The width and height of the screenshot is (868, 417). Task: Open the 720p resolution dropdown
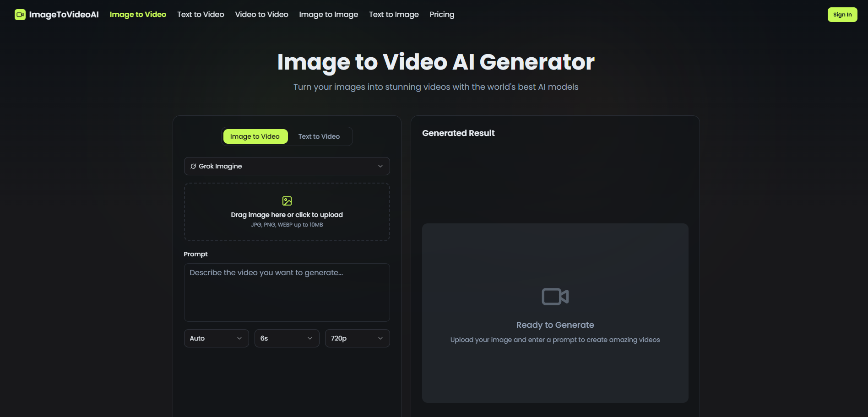pyautogui.click(x=357, y=338)
